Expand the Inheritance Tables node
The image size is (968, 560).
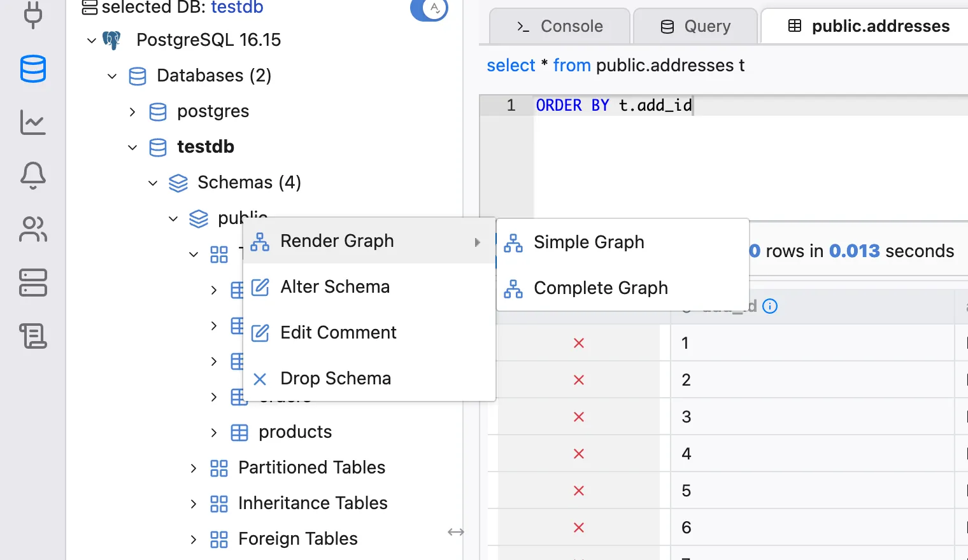click(194, 503)
